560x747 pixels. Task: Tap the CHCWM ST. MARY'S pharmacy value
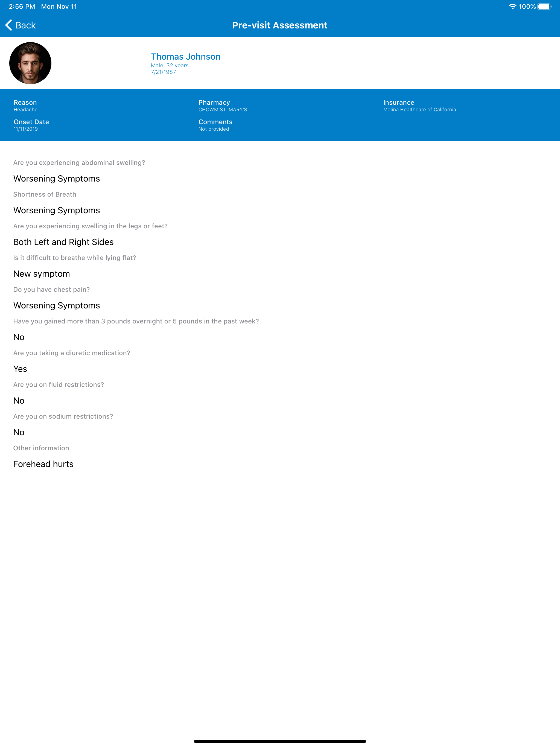pos(223,110)
